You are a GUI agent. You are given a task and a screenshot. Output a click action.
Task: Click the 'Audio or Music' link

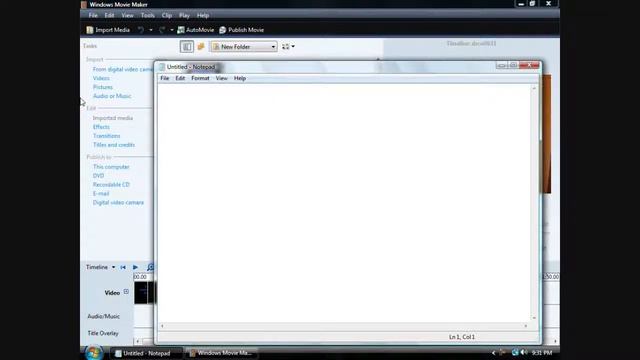(x=112, y=96)
